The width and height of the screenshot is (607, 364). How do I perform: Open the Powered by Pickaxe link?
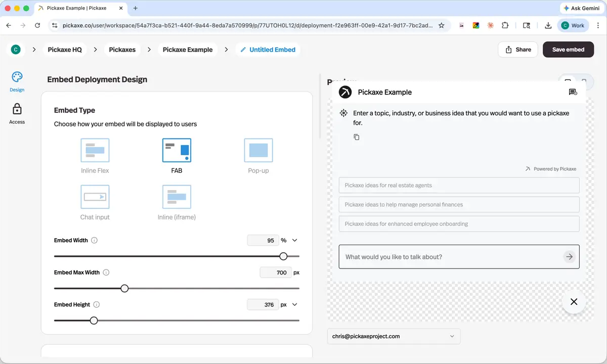[551, 169]
